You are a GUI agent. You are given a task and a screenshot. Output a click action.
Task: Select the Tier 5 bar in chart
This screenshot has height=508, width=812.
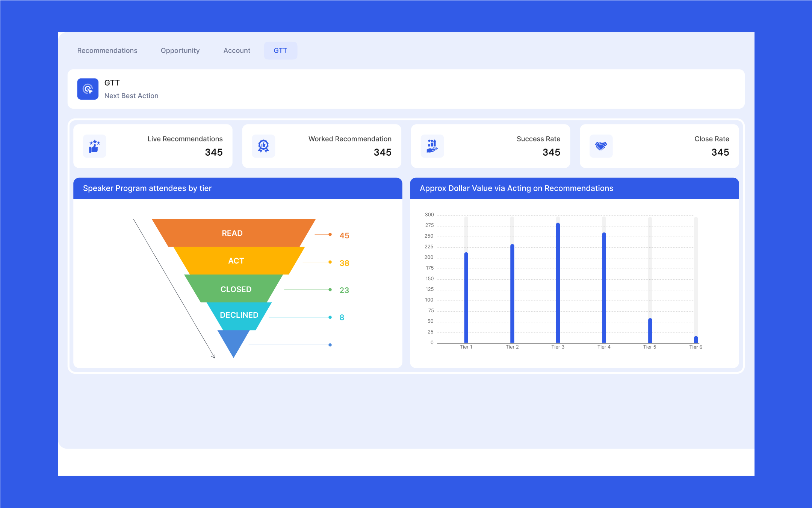[x=650, y=331]
